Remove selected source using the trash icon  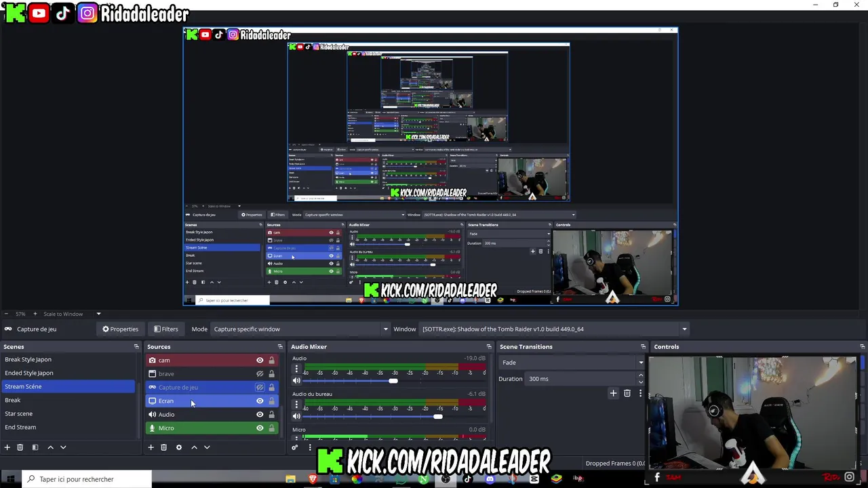(163, 447)
